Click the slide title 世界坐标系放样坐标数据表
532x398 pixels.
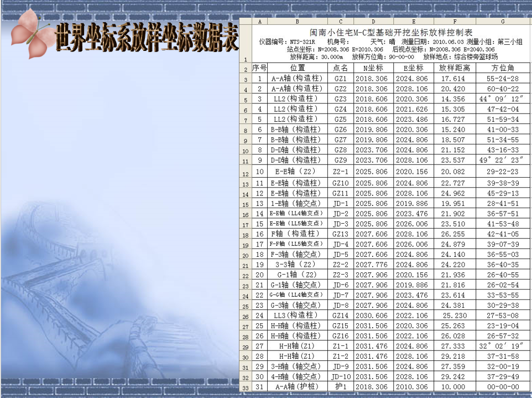tap(147, 38)
